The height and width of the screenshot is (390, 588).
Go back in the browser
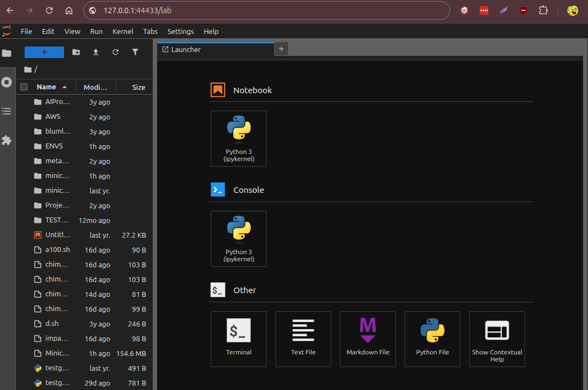coord(10,10)
